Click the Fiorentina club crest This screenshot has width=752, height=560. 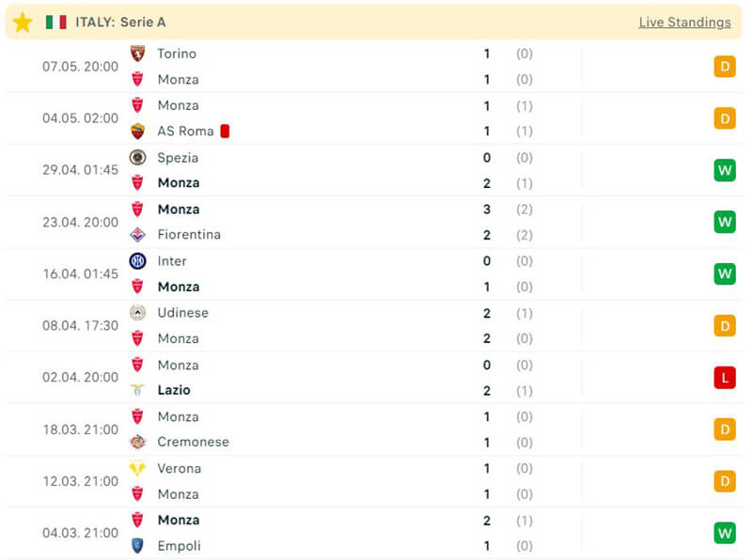(x=137, y=235)
